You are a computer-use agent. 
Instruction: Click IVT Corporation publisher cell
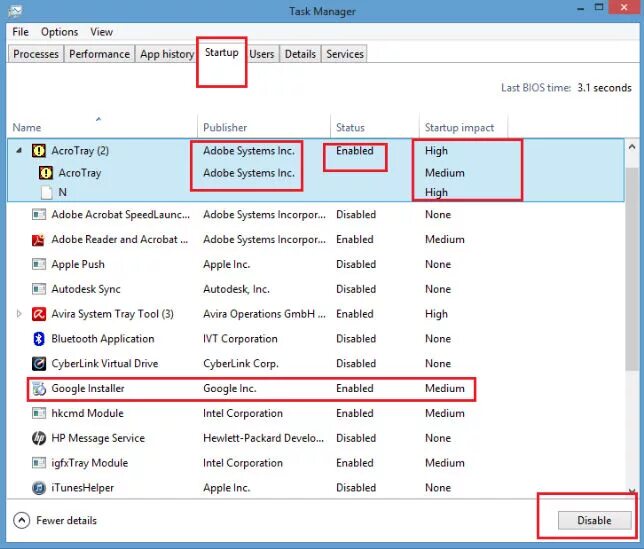click(240, 339)
